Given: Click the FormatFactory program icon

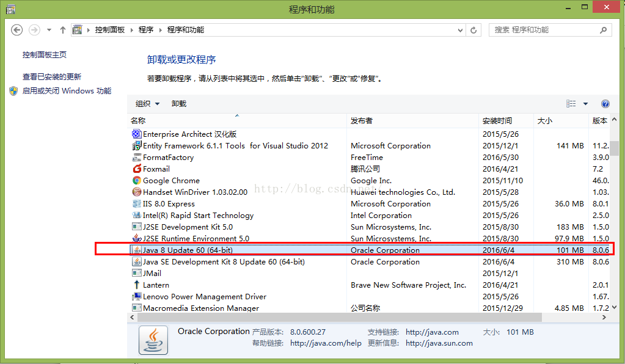Looking at the screenshot, I should click(136, 157).
